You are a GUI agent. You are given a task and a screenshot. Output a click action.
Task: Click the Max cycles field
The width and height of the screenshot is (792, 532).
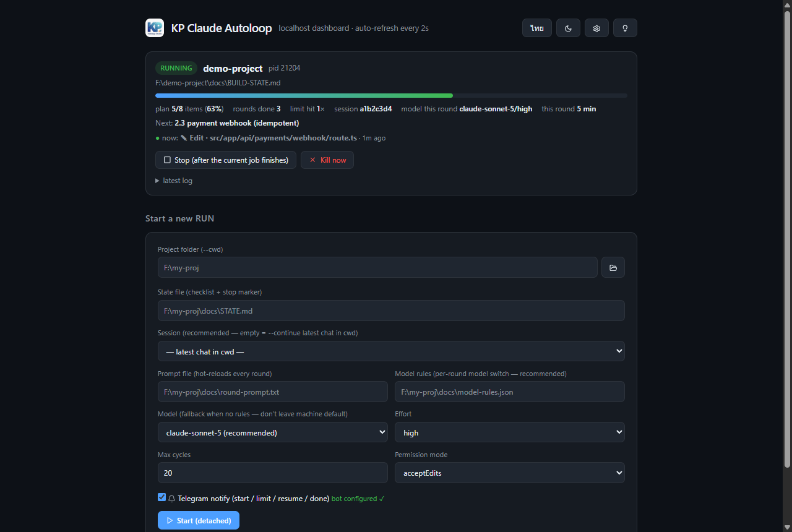pyautogui.click(x=273, y=473)
